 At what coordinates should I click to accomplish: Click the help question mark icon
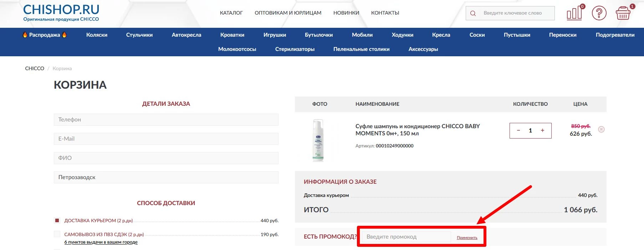coord(599,13)
